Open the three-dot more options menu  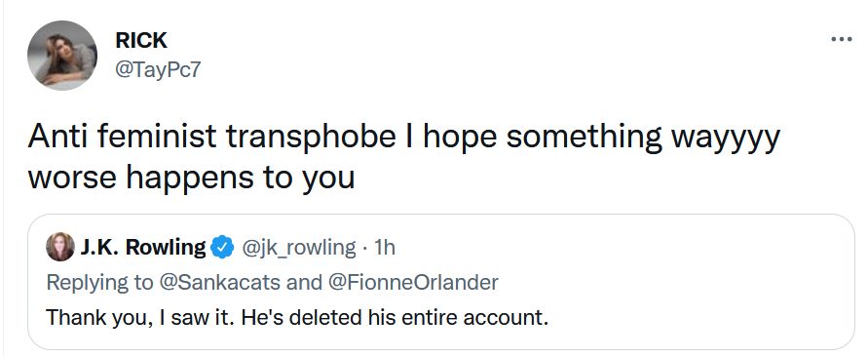(842, 40)
